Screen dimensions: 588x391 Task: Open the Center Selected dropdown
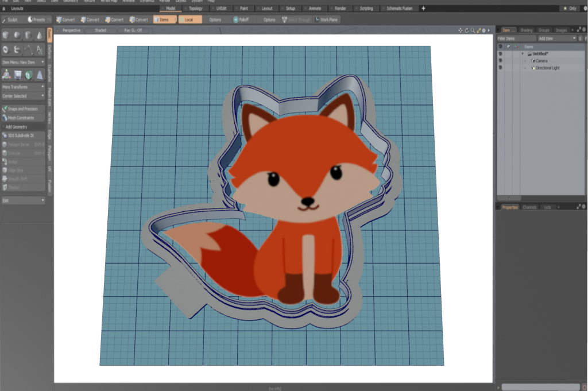23,96
